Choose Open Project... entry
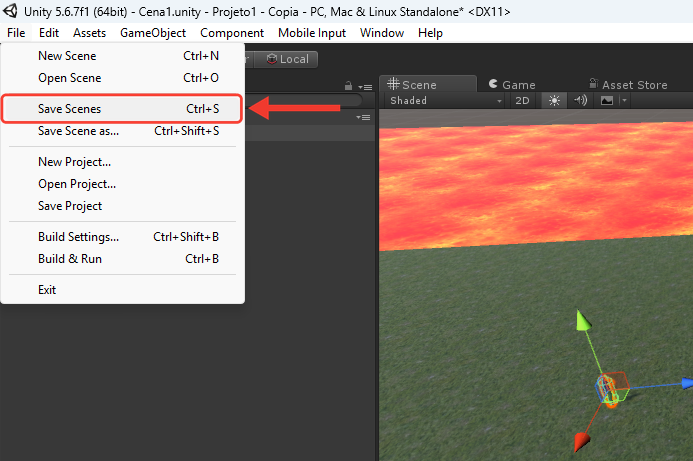This screenshot has height=461, width=693. [122, 184]
